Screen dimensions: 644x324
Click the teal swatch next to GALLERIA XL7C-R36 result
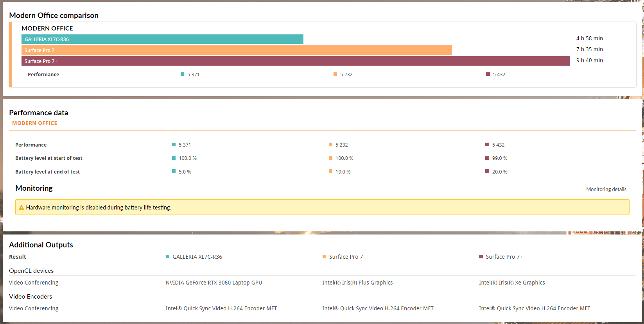(167, 257)
